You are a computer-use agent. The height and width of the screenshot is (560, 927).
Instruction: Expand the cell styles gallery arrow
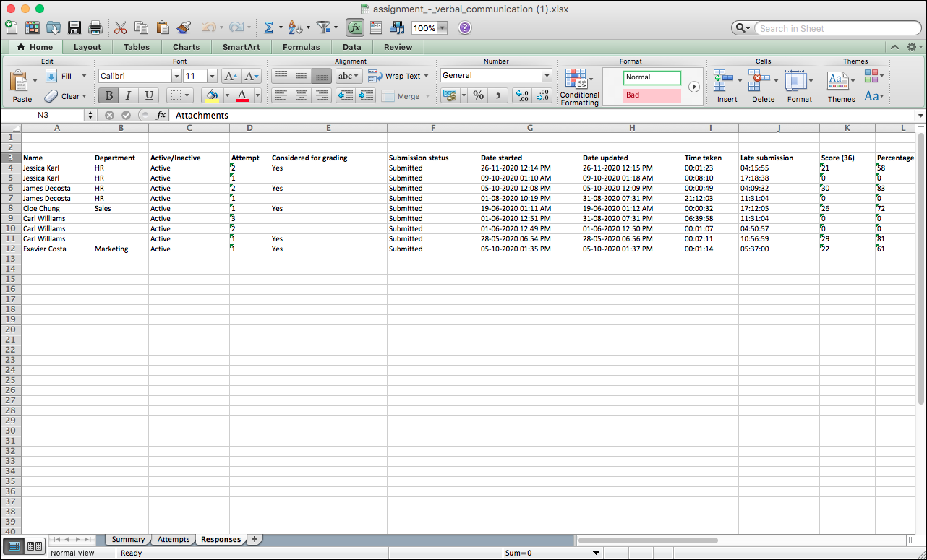pos(694,87)
